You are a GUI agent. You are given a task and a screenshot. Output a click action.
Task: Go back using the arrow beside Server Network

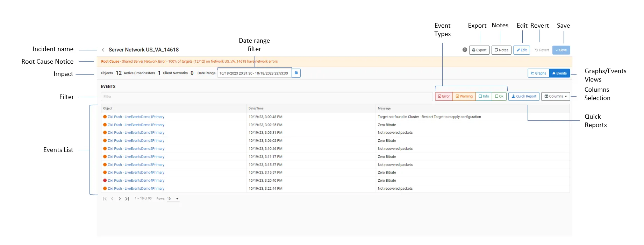(x=103, y=50)
